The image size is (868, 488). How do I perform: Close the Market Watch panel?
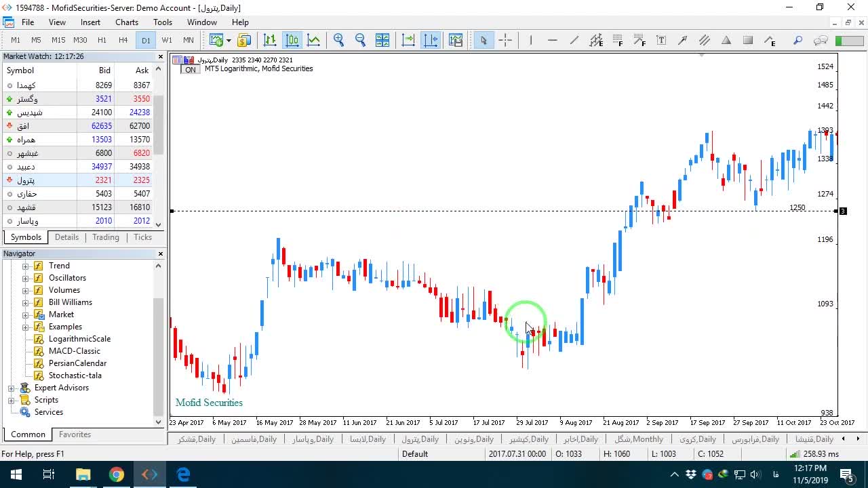[161, 56]
